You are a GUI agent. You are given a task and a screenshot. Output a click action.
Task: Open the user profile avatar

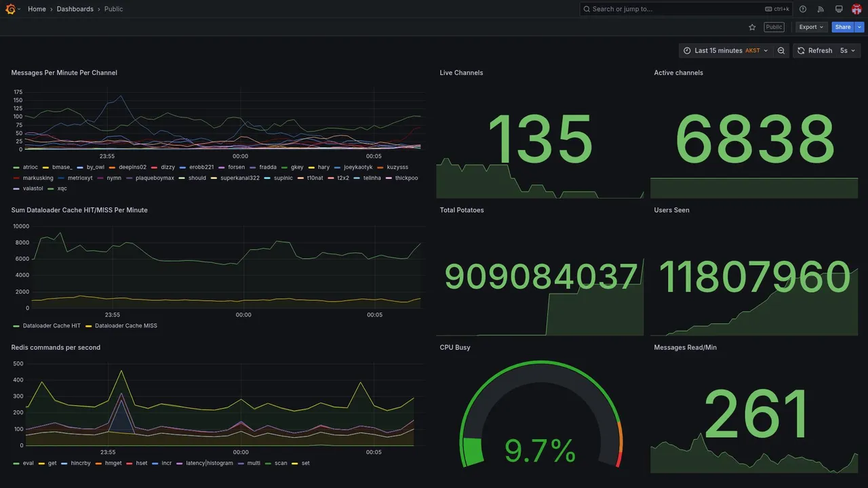(856, 9)
